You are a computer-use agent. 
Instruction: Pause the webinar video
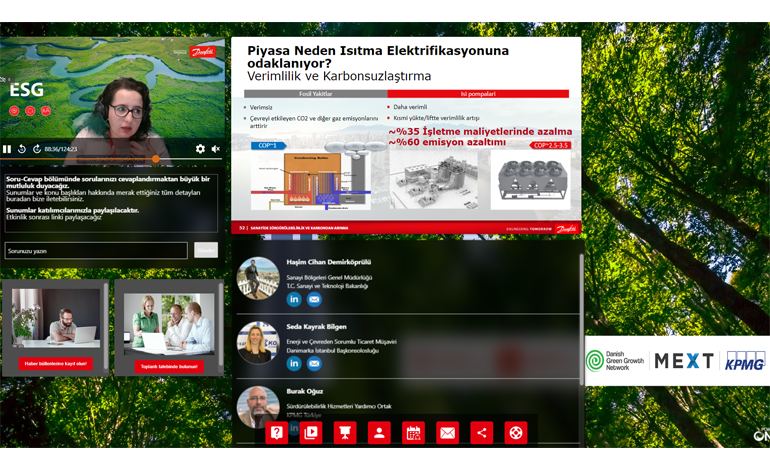[x=7, y=149]
